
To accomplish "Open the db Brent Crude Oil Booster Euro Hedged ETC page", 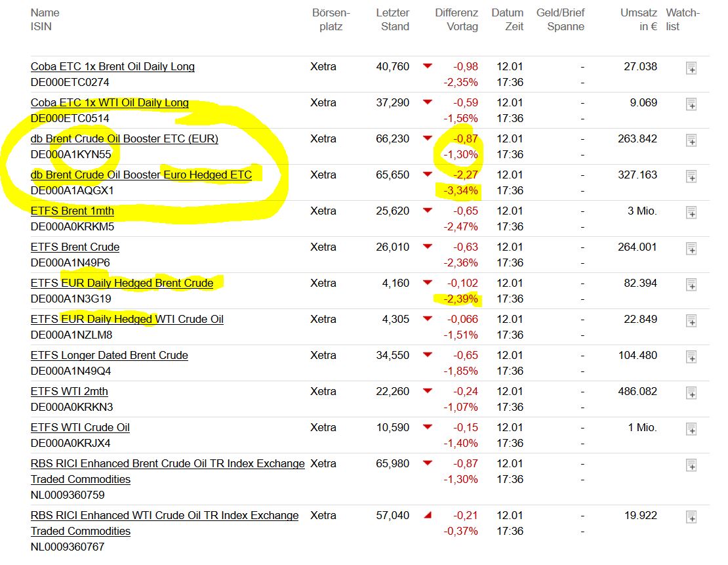I will (x=141, y=175).
